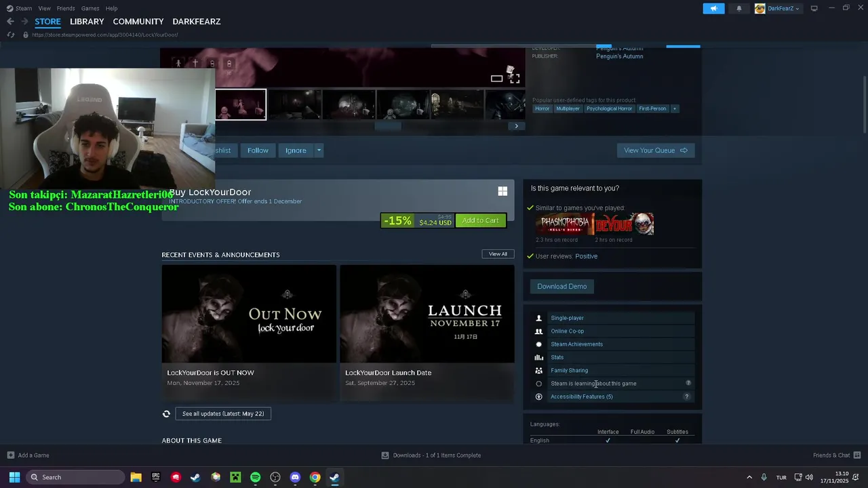
Task: Select the Psychological Horror tag
Action: (609, 108)
